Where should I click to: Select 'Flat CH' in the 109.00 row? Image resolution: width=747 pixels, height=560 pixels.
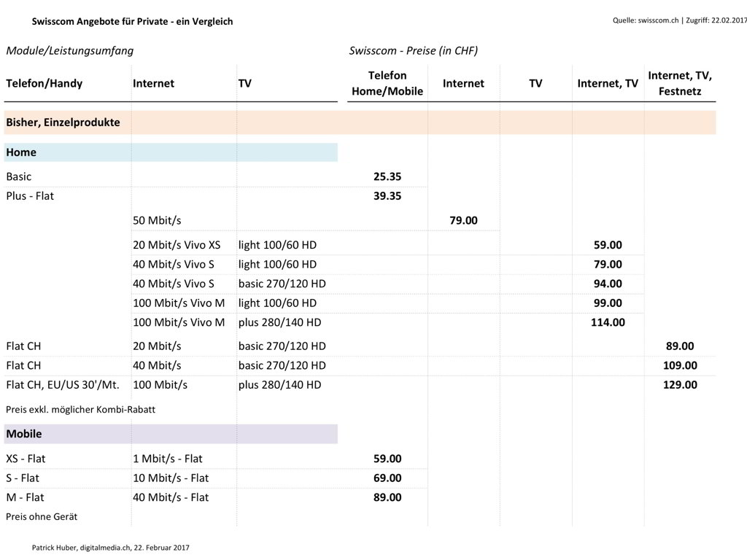point(23,366)
